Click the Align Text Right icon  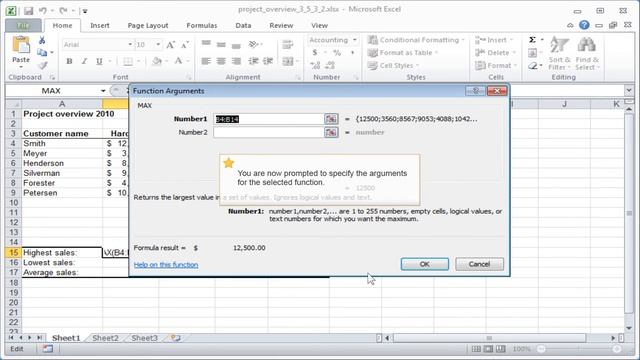[236, 61]
